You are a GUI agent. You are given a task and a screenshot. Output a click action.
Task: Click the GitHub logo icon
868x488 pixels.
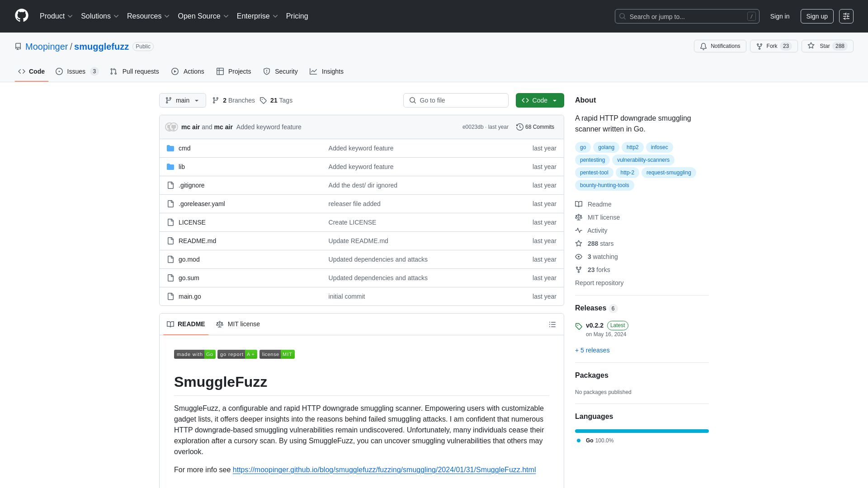point(22,16)
